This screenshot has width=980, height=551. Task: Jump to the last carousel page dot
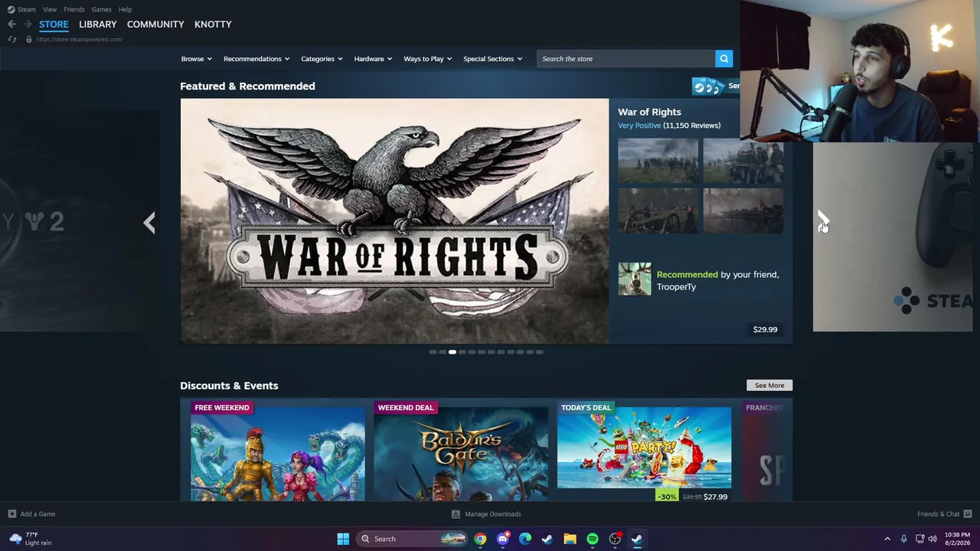coord(540,352)
